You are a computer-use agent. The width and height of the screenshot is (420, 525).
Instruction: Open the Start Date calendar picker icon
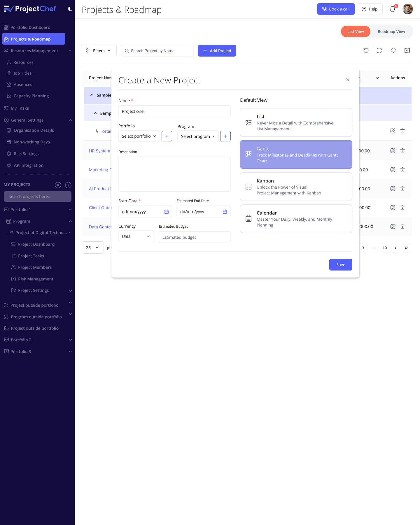coord(167,212)
